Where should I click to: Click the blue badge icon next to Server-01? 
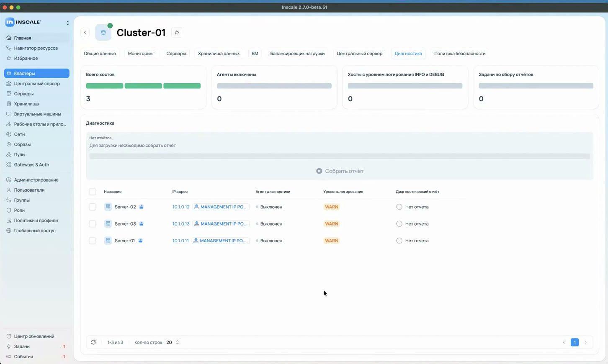click(140, 241)
